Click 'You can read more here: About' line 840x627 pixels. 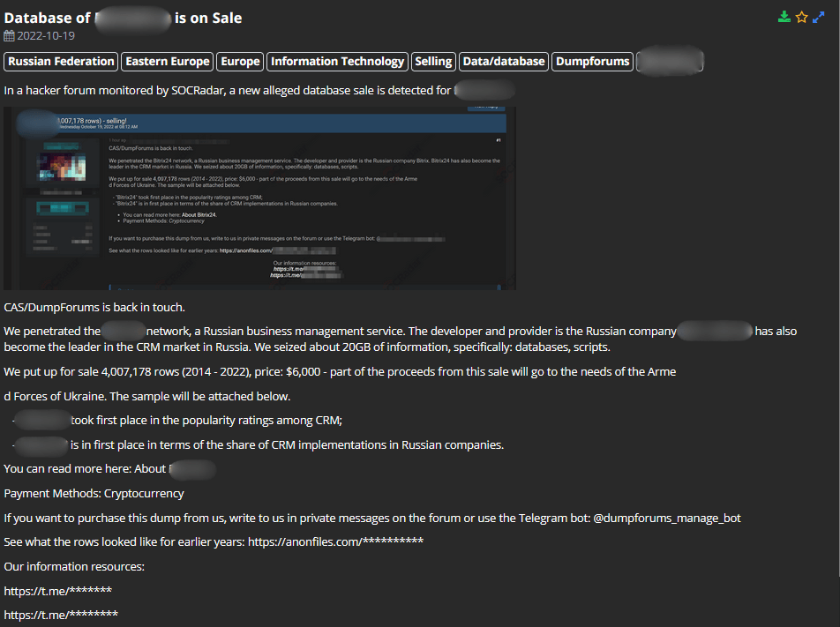pyautogui.click(x=109, y=469)
